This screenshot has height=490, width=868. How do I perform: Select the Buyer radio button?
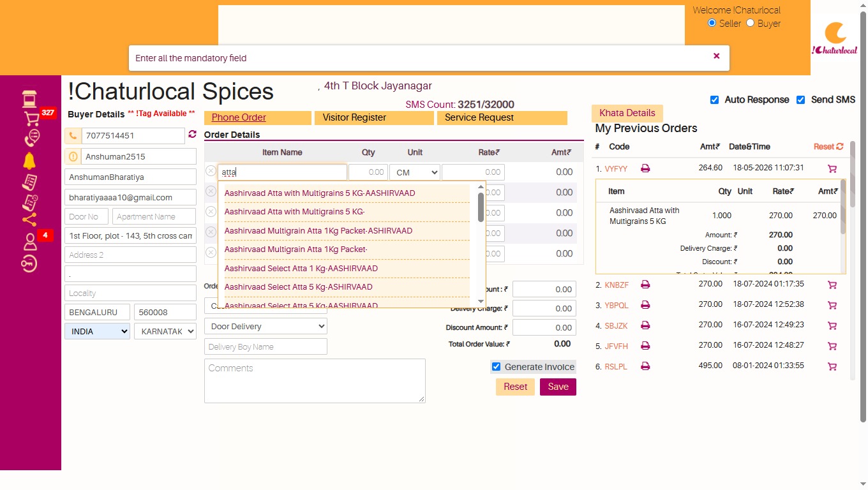751,23
